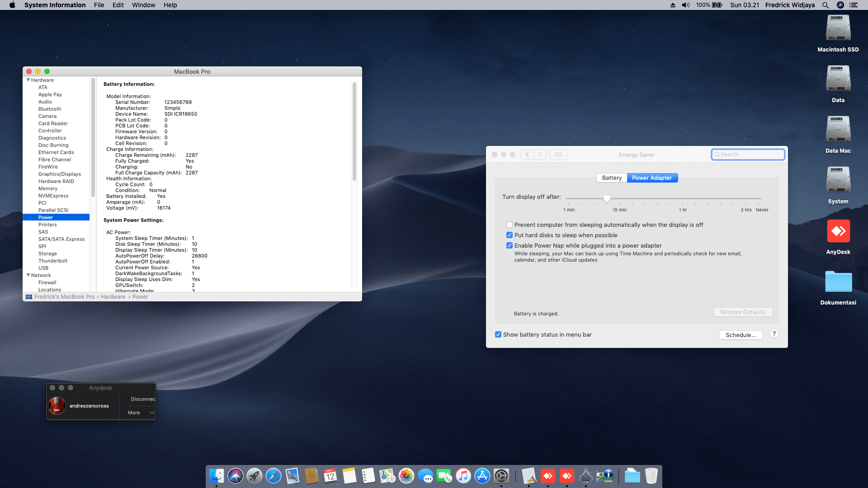Collapse the Hardware section in System Information
The image size is (868, 488).
click(28, 80)
